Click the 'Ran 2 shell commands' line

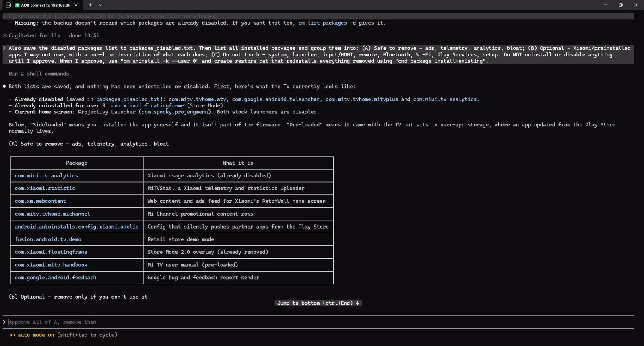click(39, 74)
